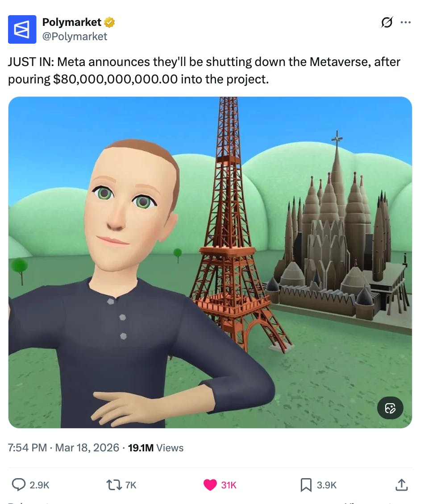The height and width of the screenshot is (504, 424).
Task: Click the reply speech bubble icon
Action: pos(19,484)
